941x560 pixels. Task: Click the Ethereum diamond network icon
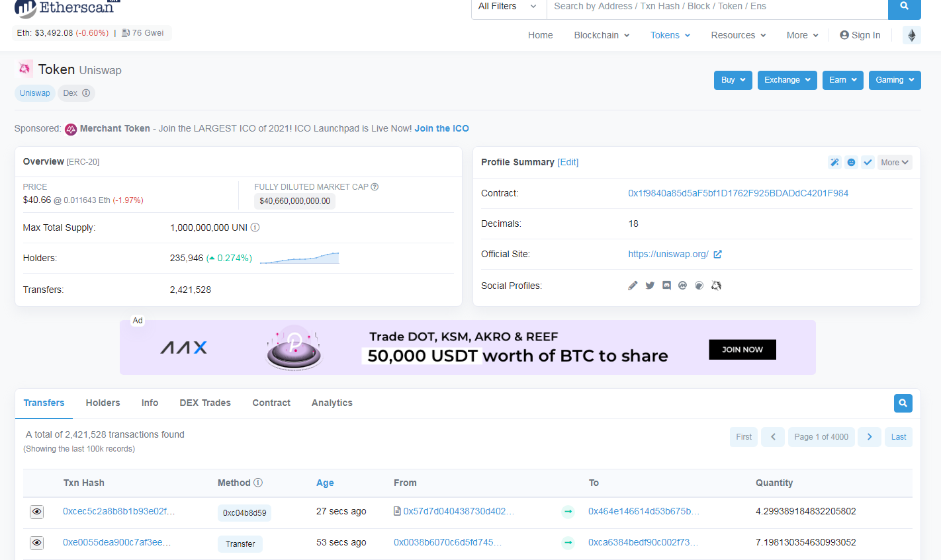click(912, 35)
